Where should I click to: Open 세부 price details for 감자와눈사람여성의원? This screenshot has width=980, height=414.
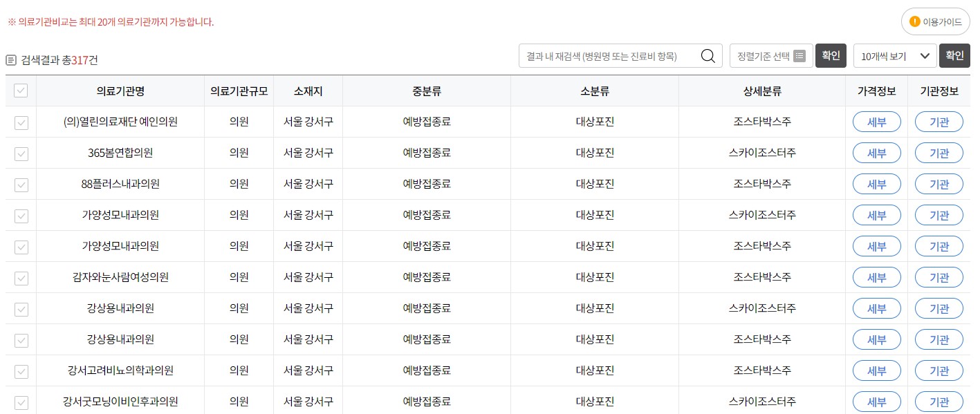coord(876,278)
